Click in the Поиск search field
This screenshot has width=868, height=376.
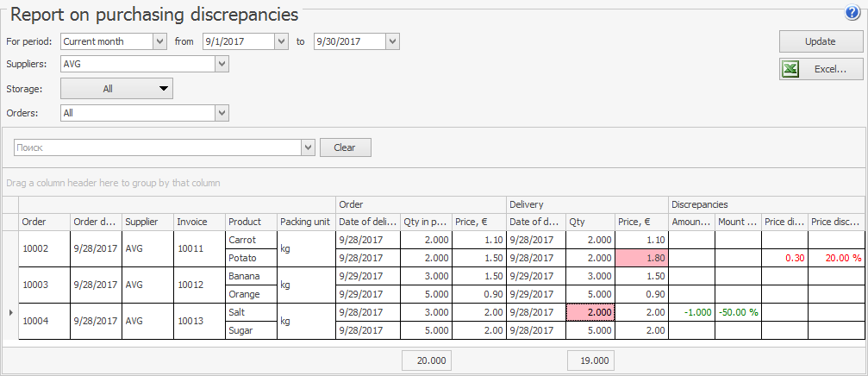pos(159,148)
